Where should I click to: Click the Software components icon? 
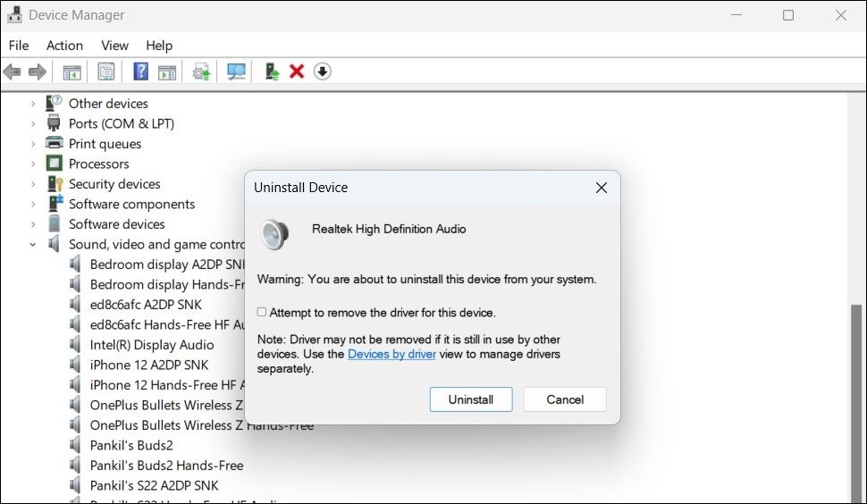click(x=55, y=204)
